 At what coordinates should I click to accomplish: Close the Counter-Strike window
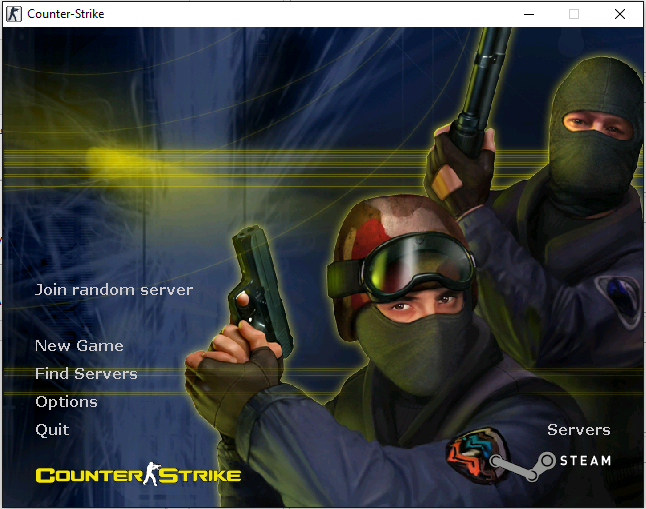(x=620, y=14)
